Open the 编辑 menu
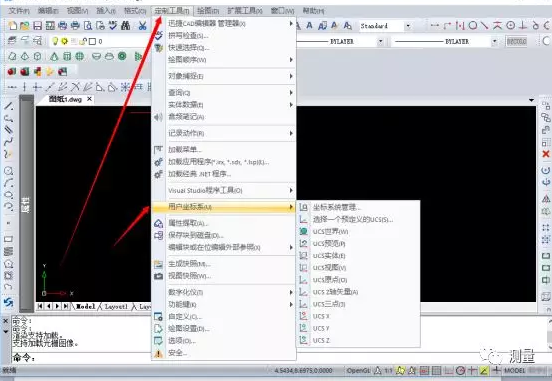 click(48, 11)
